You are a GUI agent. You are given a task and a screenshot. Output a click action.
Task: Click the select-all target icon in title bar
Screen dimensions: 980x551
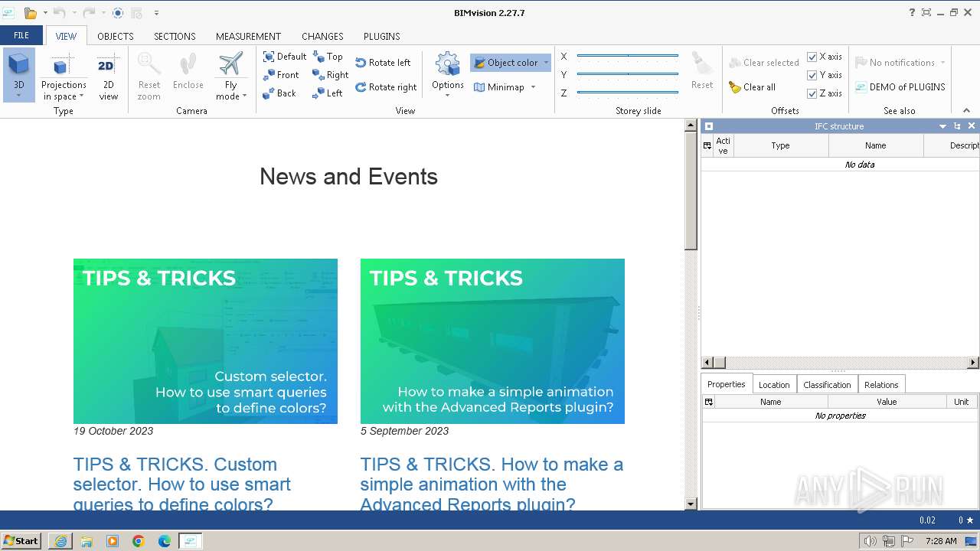pyautogui.click(x=117, y=13)
